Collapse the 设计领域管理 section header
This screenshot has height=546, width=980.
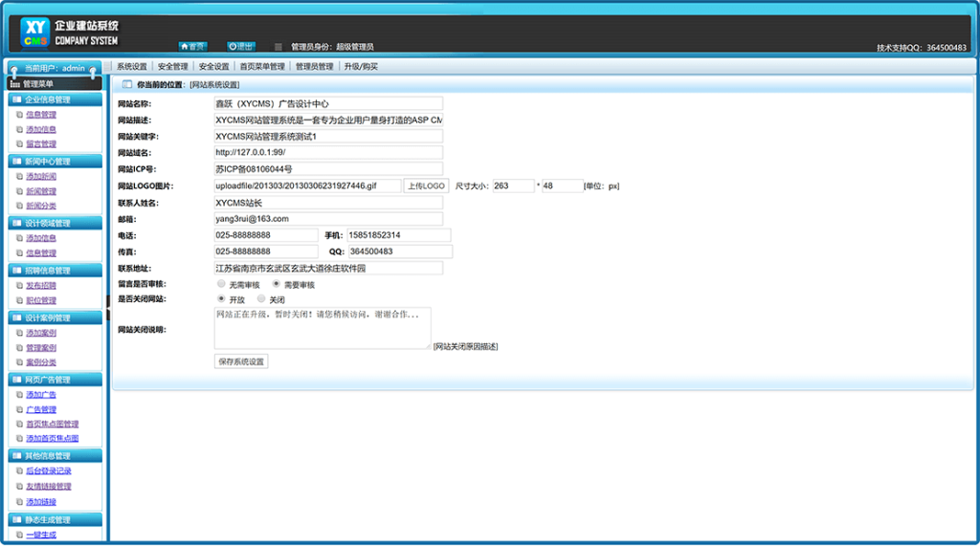pos(55,223)
